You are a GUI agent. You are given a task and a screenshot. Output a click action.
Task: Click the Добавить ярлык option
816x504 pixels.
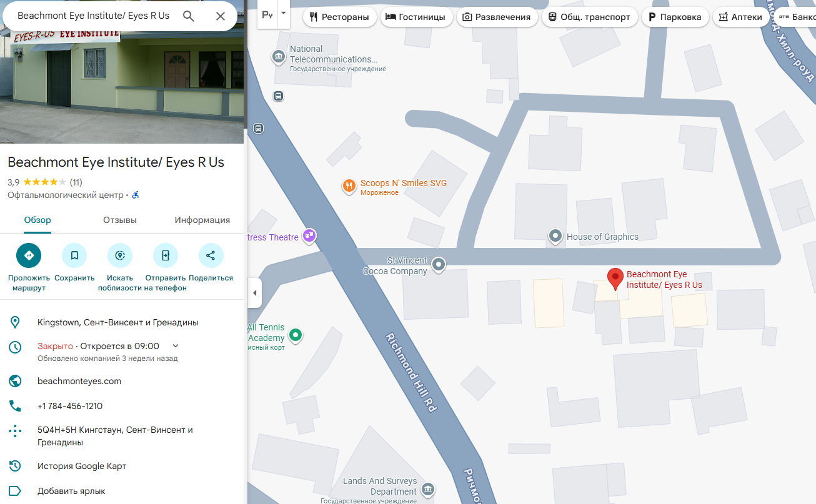[71, 491]
